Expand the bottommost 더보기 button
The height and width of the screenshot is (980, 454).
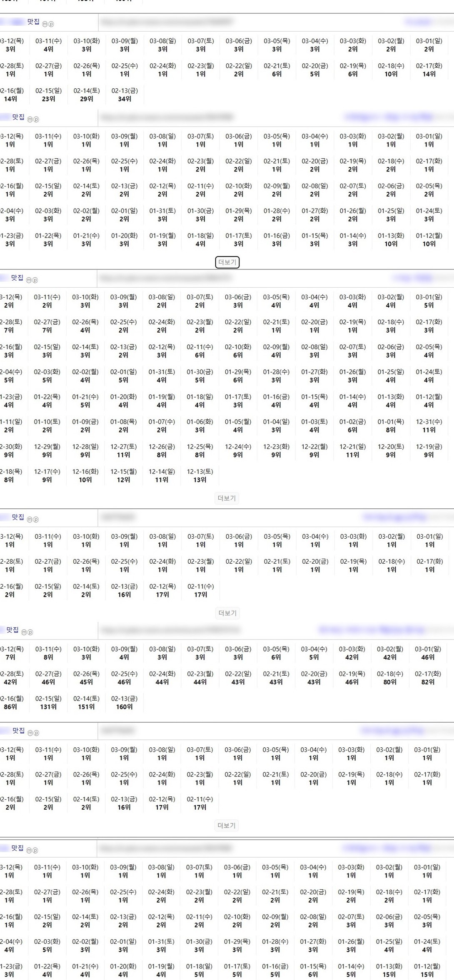227,825
